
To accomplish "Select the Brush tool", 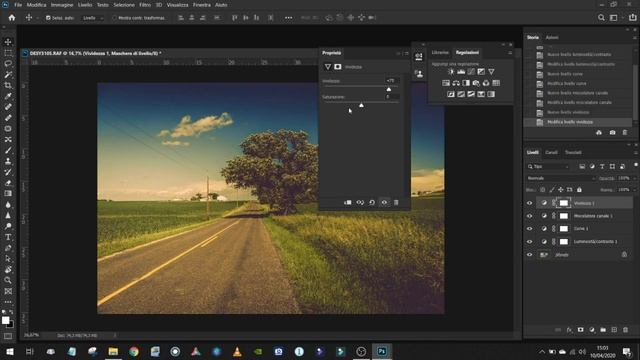I will click(x=8, y=150).
